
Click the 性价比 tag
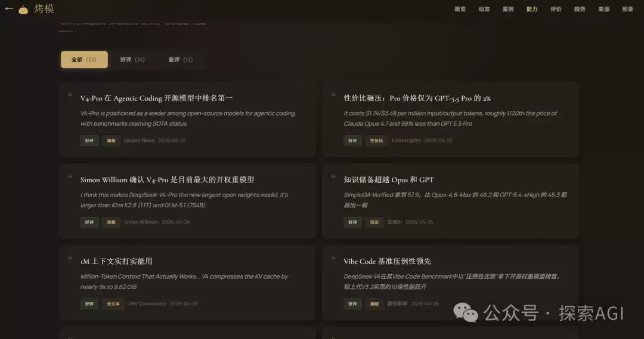point(376,141)
